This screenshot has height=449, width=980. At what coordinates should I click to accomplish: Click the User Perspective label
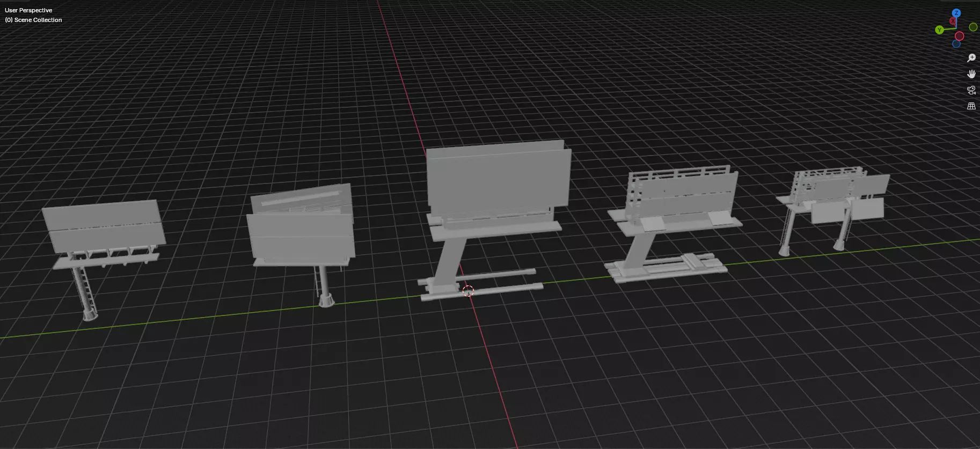(x=28, y=10)
